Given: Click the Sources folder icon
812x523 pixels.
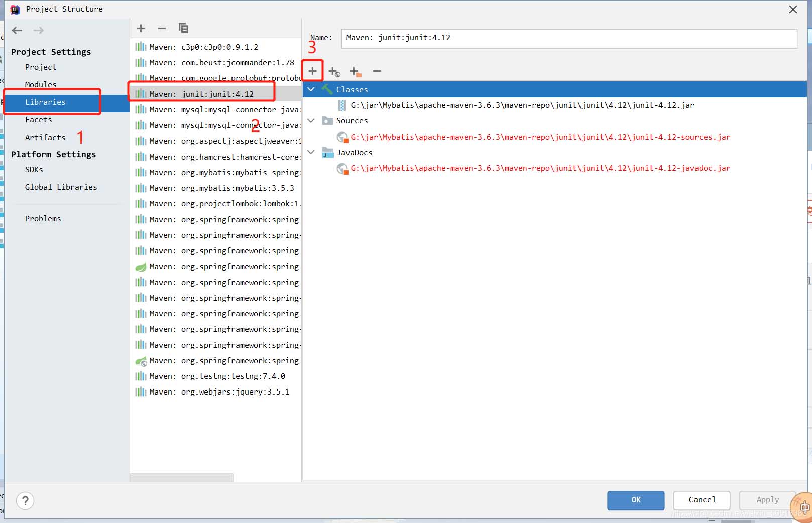Looking at the screenshot, I should click(327, 121).
